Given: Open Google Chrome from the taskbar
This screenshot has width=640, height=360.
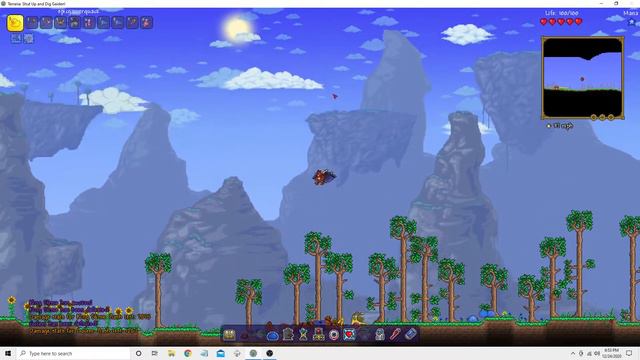Looking at the screenshot, I should click(188, 353).
